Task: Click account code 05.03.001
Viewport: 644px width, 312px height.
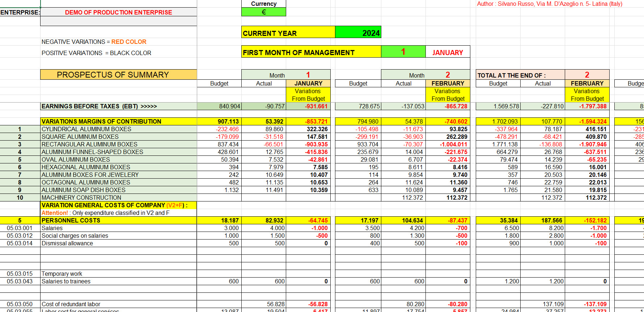Action: 20,228
